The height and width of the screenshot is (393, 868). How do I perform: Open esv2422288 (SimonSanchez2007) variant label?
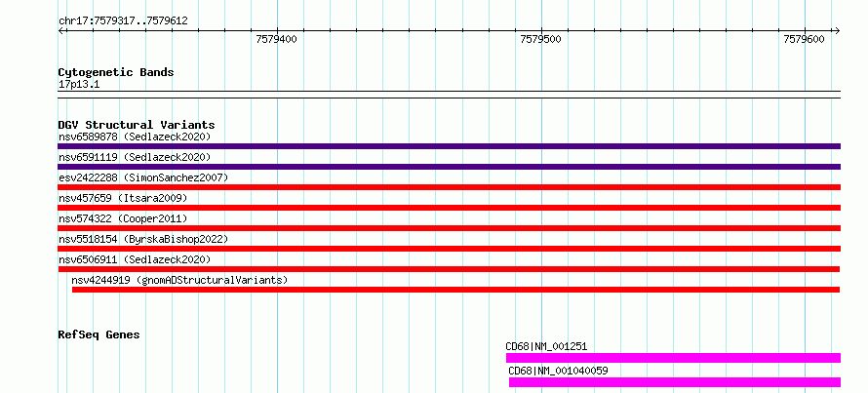point(143,177)
